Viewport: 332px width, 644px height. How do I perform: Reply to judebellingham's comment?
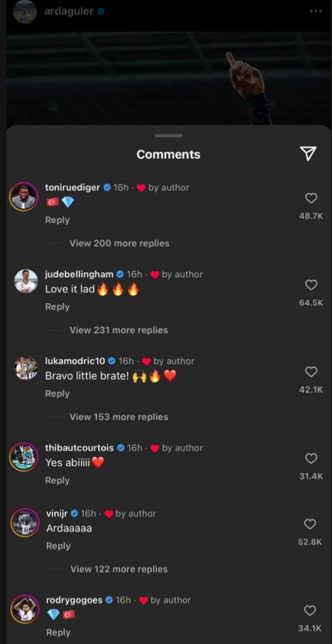point(57,307)
